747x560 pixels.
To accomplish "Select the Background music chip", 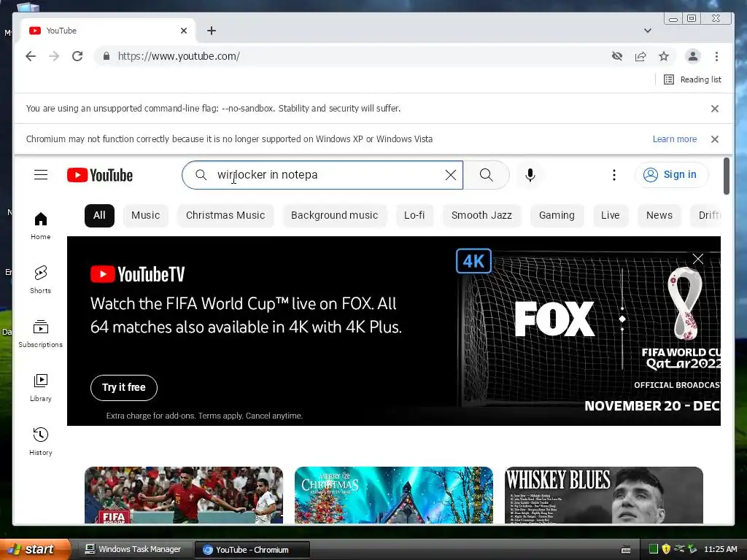I will [334, 215].
